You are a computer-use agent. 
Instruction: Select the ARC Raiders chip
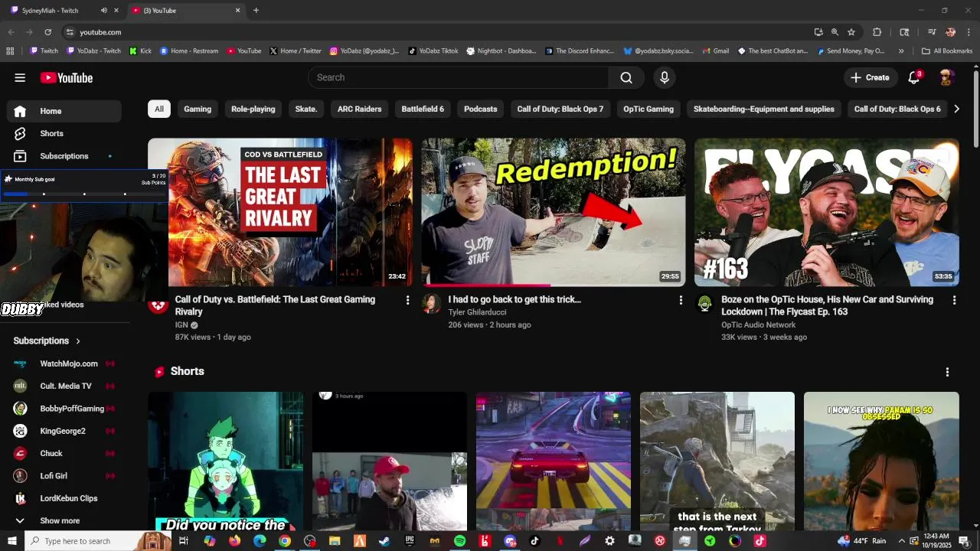coord(360,109)
